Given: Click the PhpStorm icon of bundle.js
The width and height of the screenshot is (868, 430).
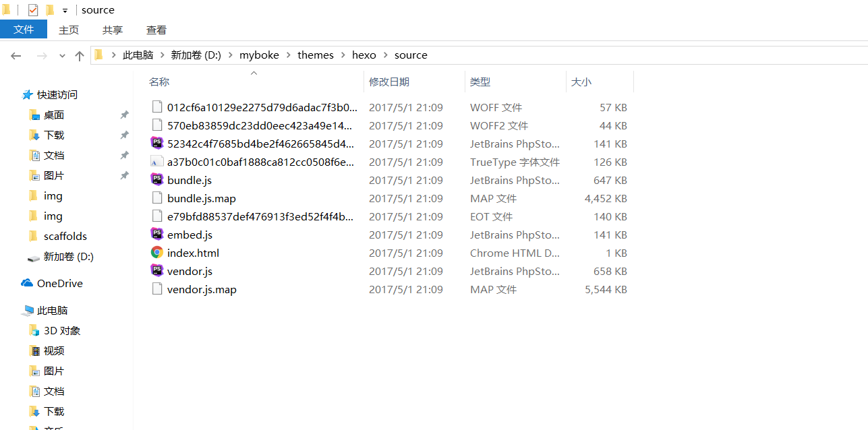Looking at the screenshot, I should [157, 180].
